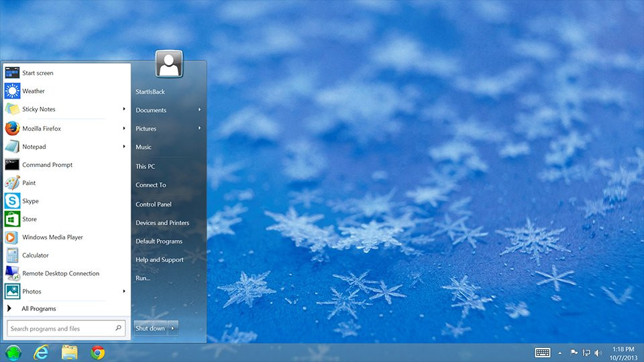Click the network tray icon
Screen dimensions: 644x362
click(x=586, y=353)
